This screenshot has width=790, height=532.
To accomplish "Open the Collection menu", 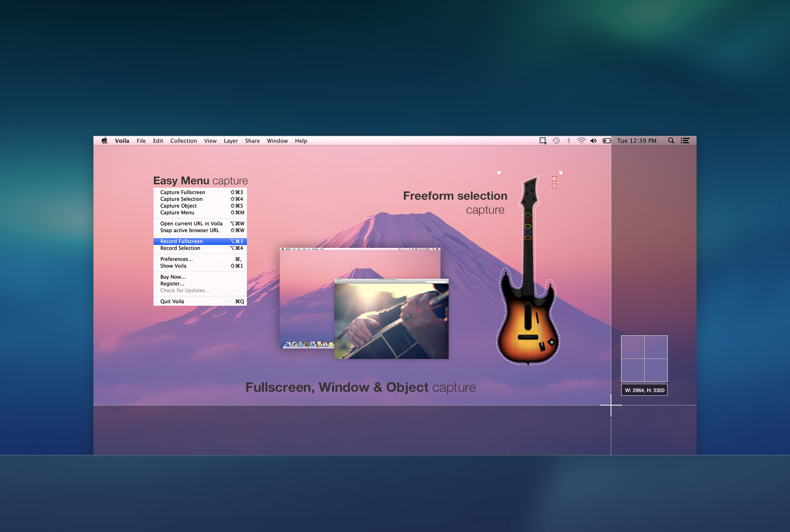I will point(184,141).
